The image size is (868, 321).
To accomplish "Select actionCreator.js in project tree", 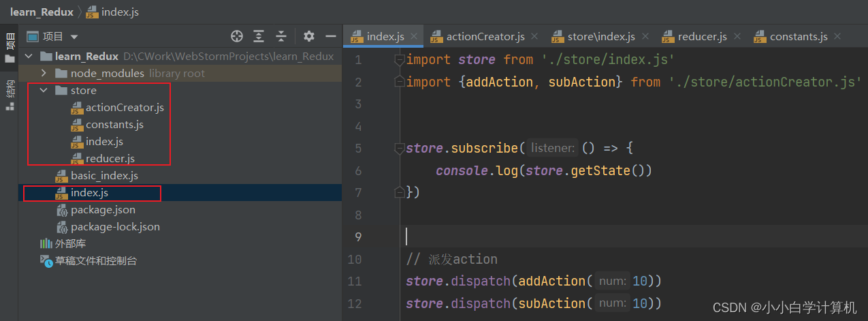I will pyautogui.click(x=125, y=107).
